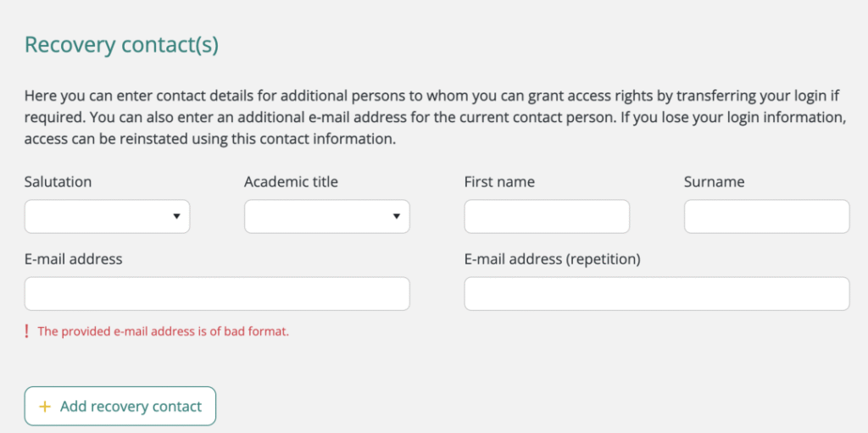The height and width of the screenshot is (433, 868).
Task: Click the First name label
Action: [499, 182]
